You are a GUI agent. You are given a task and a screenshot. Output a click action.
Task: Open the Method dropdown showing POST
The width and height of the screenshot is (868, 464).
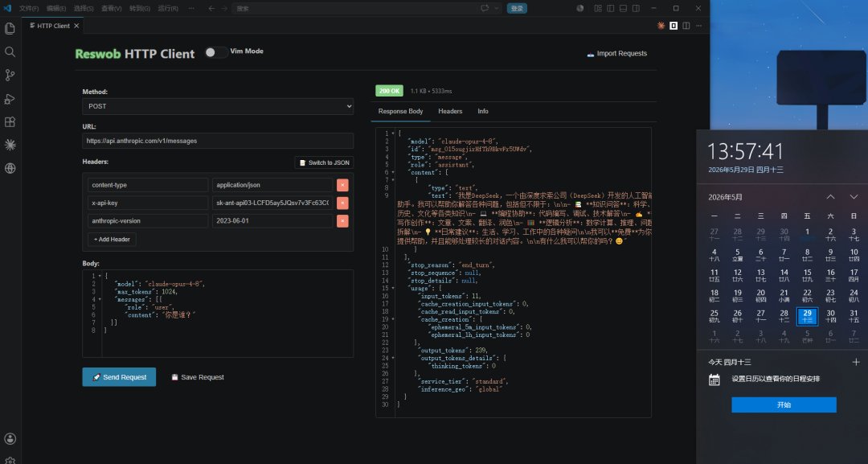click(218, 106)
